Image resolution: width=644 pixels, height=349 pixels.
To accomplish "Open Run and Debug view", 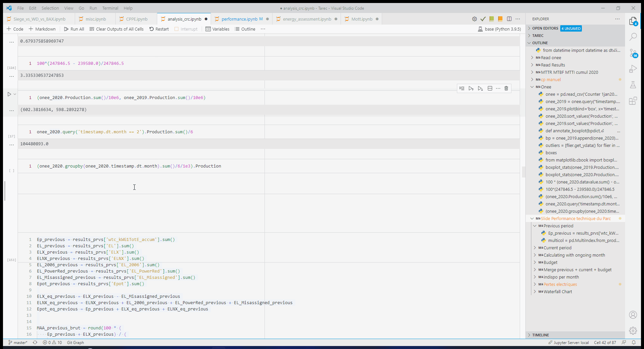I will pyautogui.click(x=633, y=69).
